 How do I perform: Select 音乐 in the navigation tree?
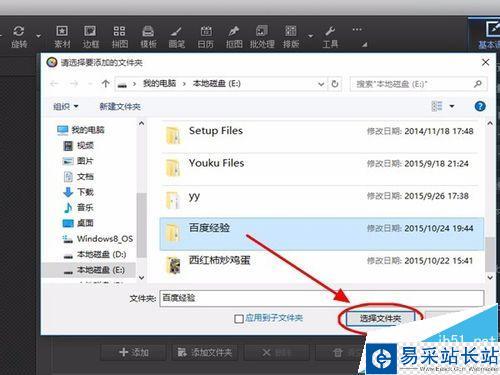pos(78,208)
